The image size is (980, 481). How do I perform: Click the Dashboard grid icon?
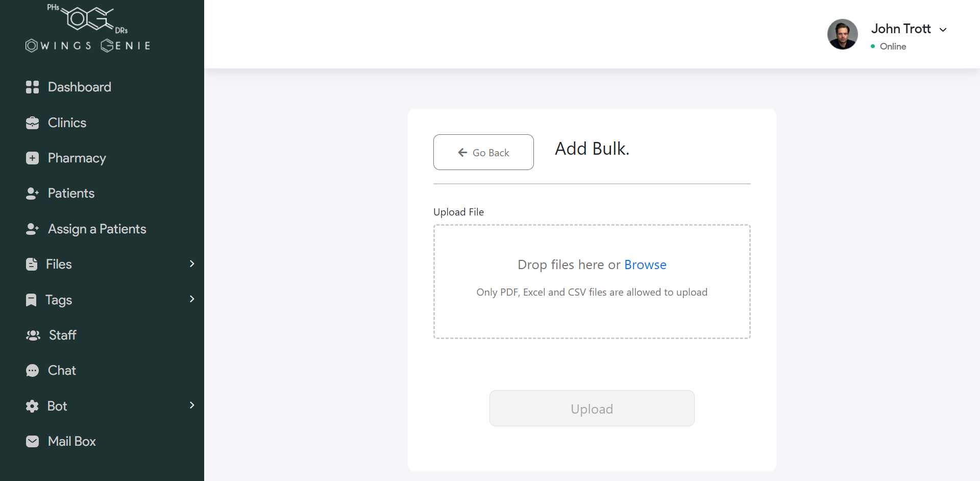pyautogui.click(x=32, y=87)
